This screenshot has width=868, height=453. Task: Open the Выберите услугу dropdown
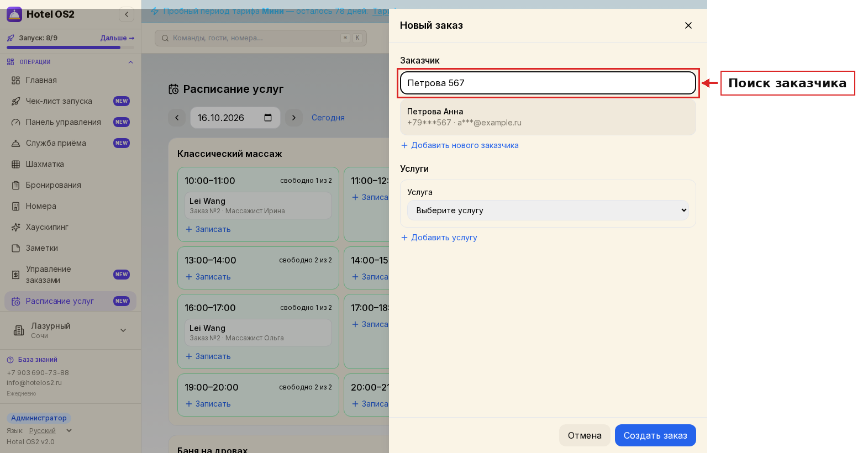click(548, 210)
